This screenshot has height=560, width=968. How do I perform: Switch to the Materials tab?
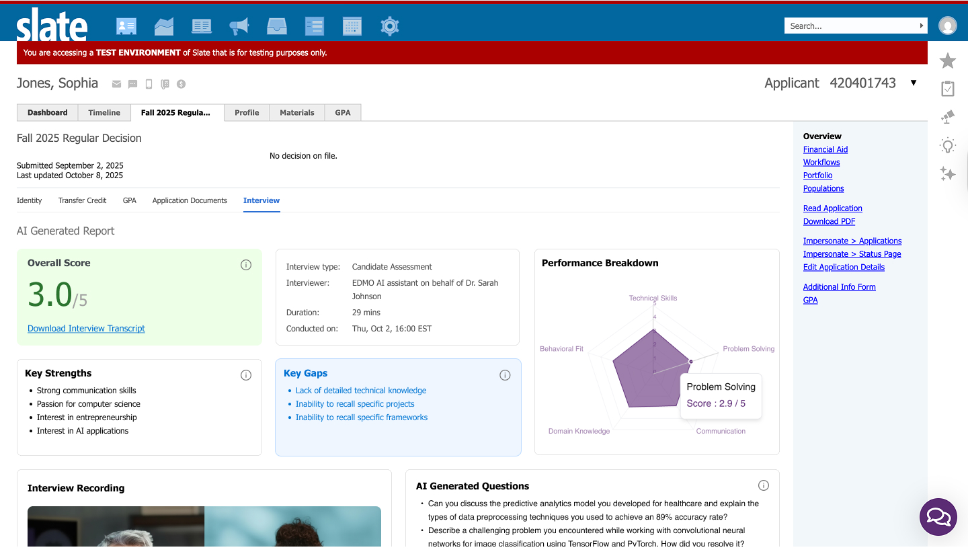(296, 113)
